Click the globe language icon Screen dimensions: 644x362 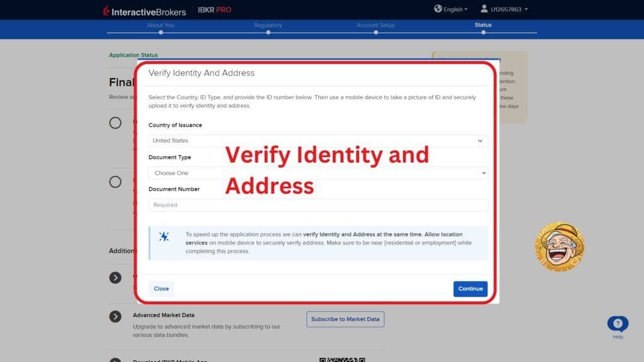pyautogui.click(x=438, y=9)
